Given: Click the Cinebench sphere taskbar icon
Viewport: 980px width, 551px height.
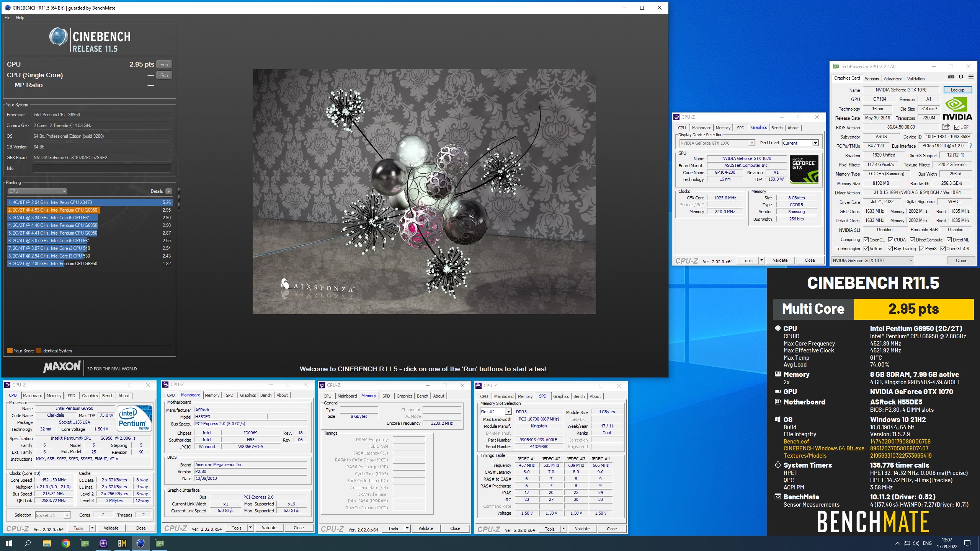Looking at the screenshot, I should coord(140,543).
